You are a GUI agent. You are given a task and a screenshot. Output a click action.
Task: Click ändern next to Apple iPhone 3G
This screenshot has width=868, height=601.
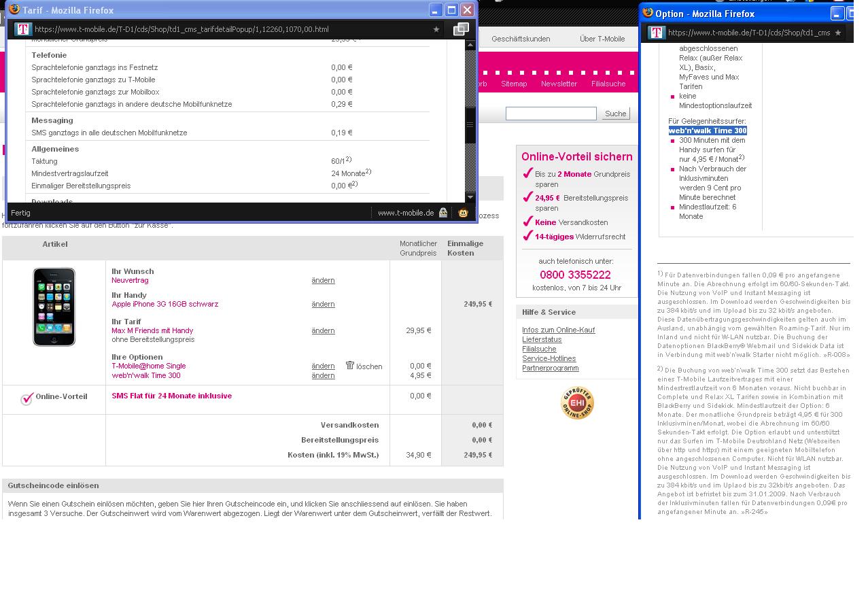[x=323, y=304]
